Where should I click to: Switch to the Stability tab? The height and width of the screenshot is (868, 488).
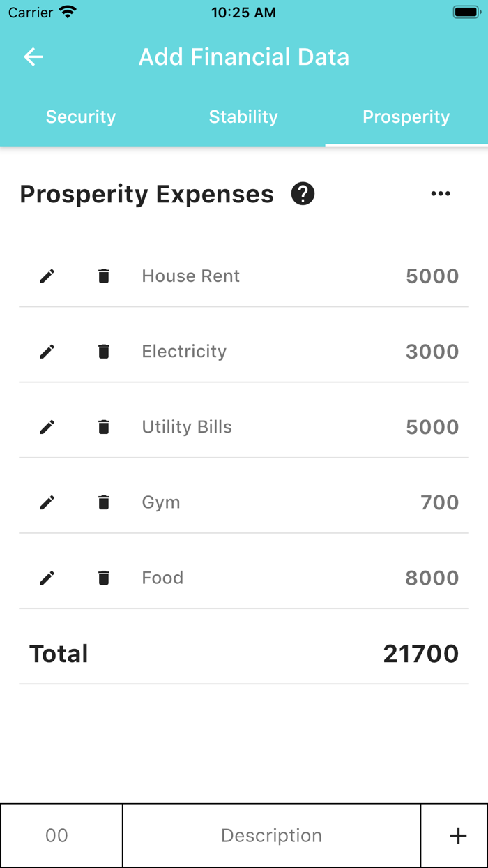243,117
